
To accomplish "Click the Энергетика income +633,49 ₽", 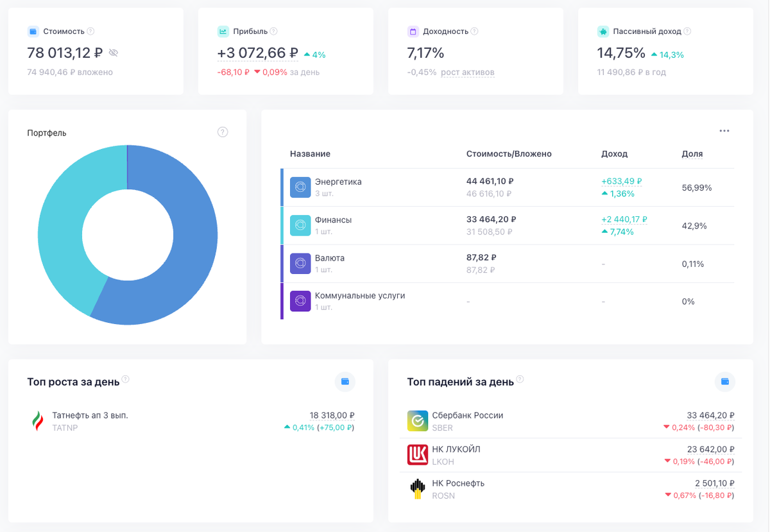I will [x=622, y=182].
